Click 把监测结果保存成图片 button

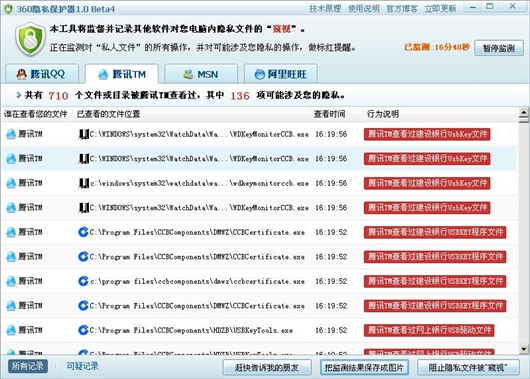click(x=364, y=367)
